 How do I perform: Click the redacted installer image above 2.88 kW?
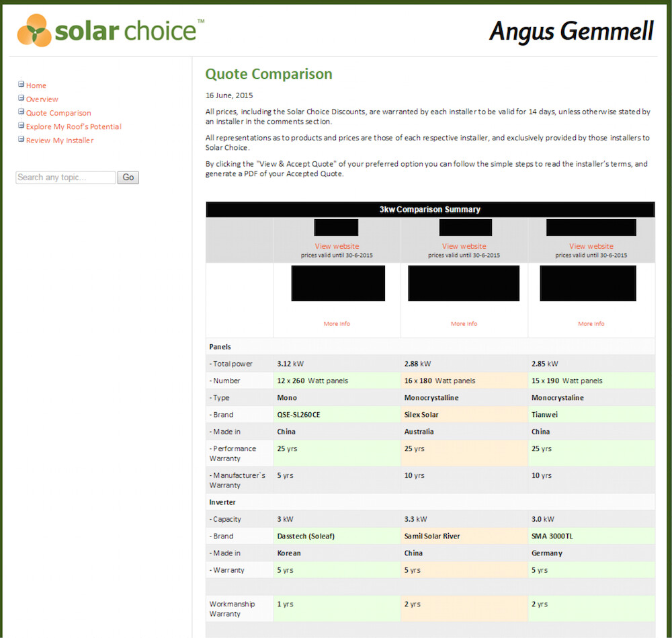click(464, 283)
